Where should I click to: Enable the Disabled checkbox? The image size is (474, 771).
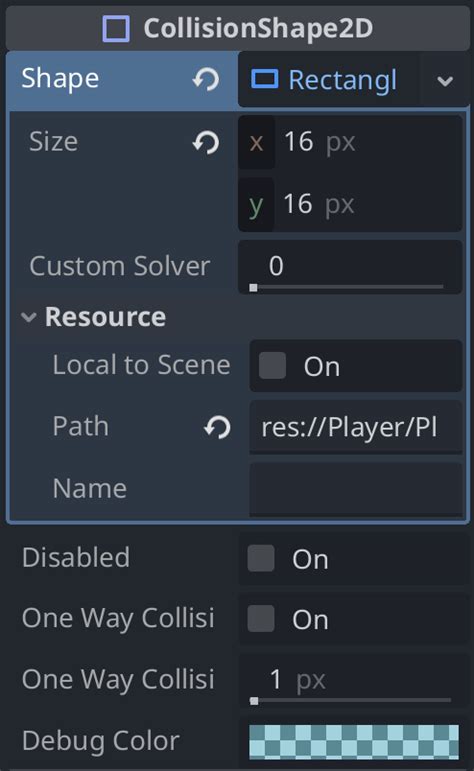(x=261, y=558)
